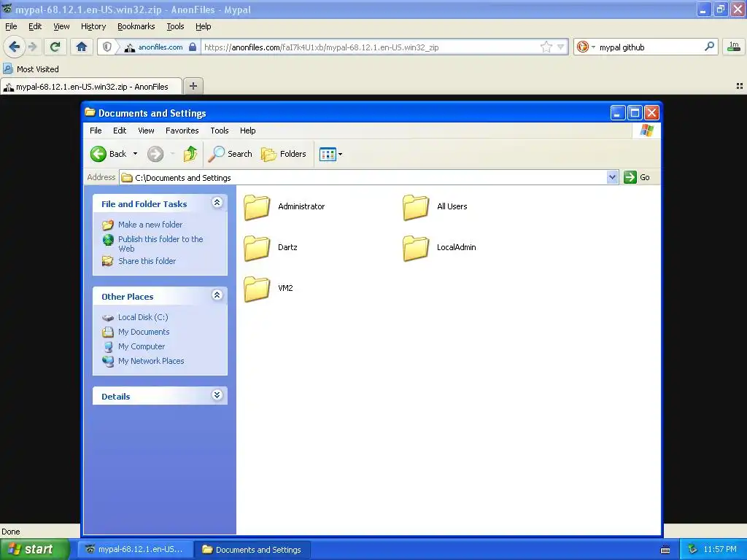Click Make a new folder
Image resolution: width=747 pixels, height=560 pixels.
click(x=150, y=225)
